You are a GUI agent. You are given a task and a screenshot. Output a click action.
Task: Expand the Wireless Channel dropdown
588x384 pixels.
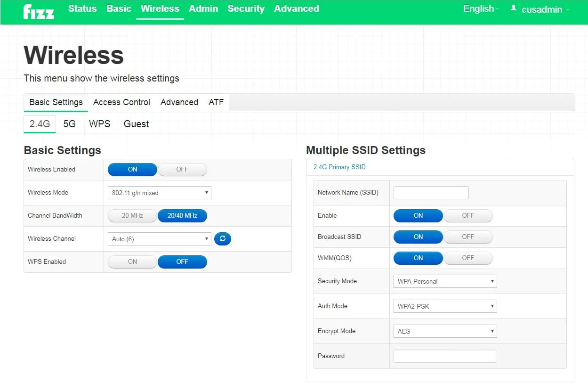[x=159, y=239]
